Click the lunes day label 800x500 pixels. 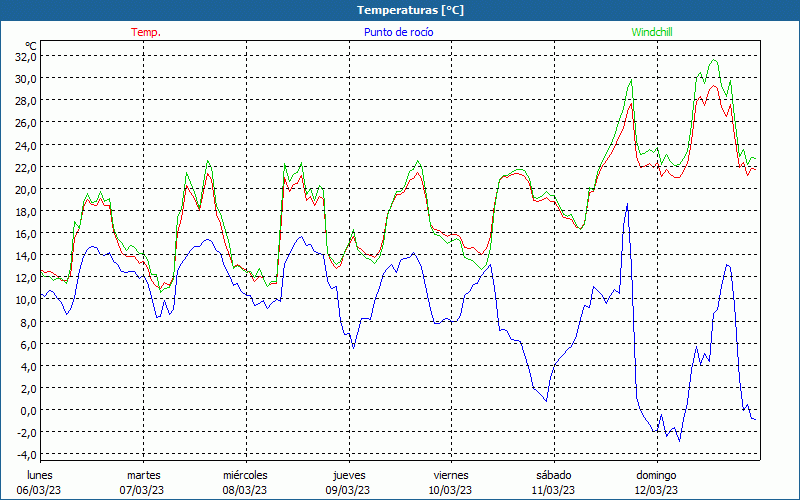pos(40,475)
